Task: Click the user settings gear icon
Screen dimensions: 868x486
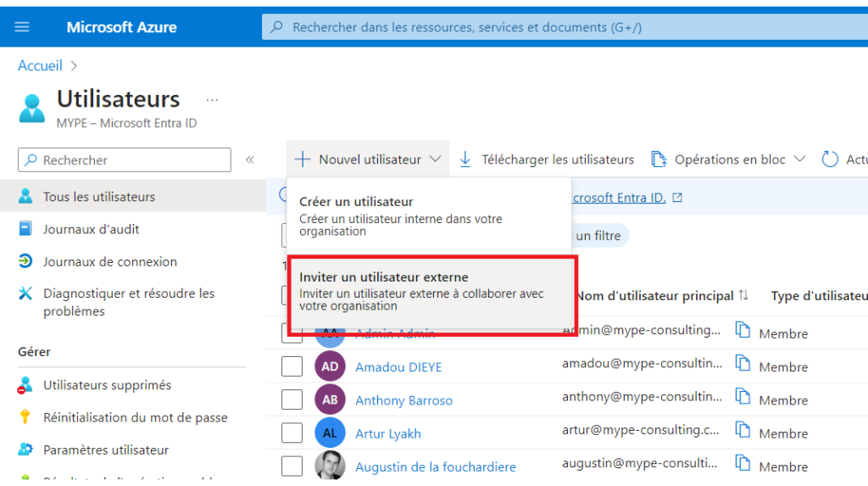Action: tap(25, 449)
